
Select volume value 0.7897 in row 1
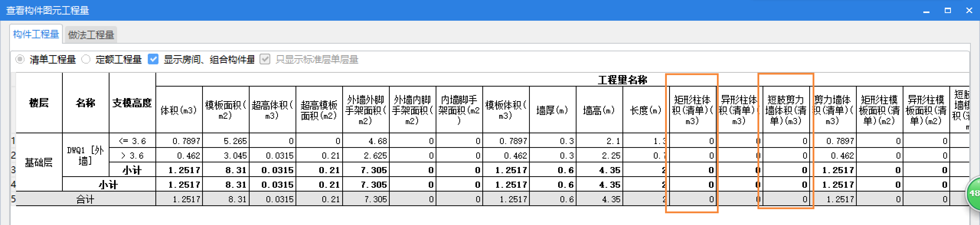click(179, 141)
